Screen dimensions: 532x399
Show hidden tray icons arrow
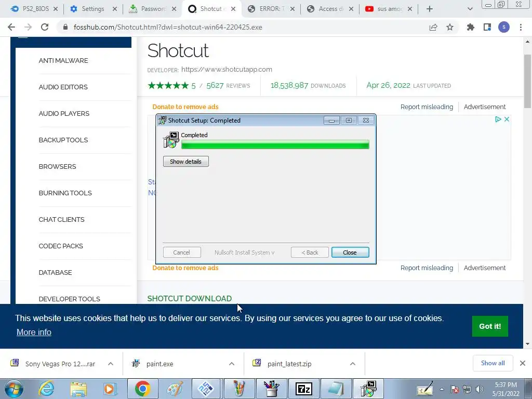pos(442,389)
